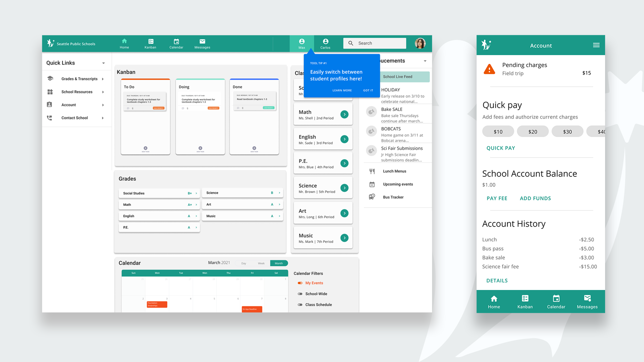This screenshot has width=644, height=362.
Task: Open Upcoming events
Action: 397,184
